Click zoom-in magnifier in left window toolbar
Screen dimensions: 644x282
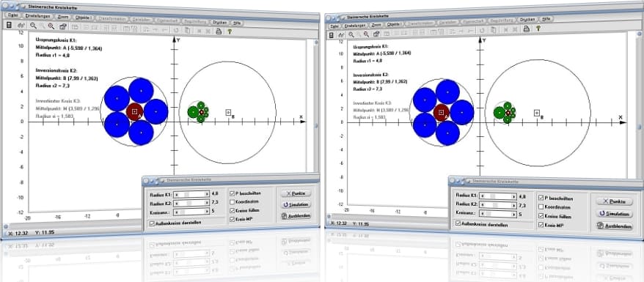pos(33,26)
